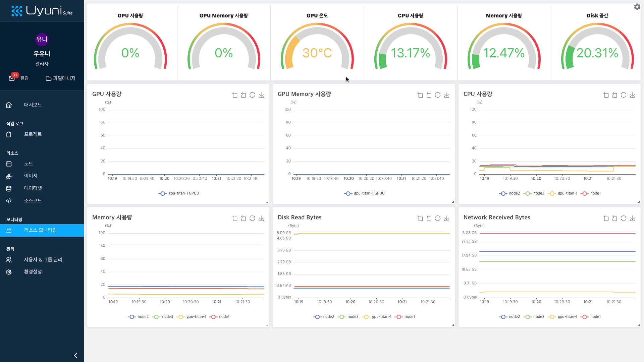
Task: Toggle node1 legend in CPU 사용량 chart
Action: (591, 193)
